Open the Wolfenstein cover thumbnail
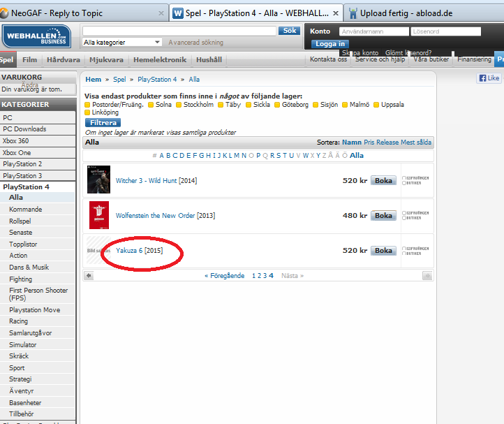 pyautogui.click(x=98, y=215)
